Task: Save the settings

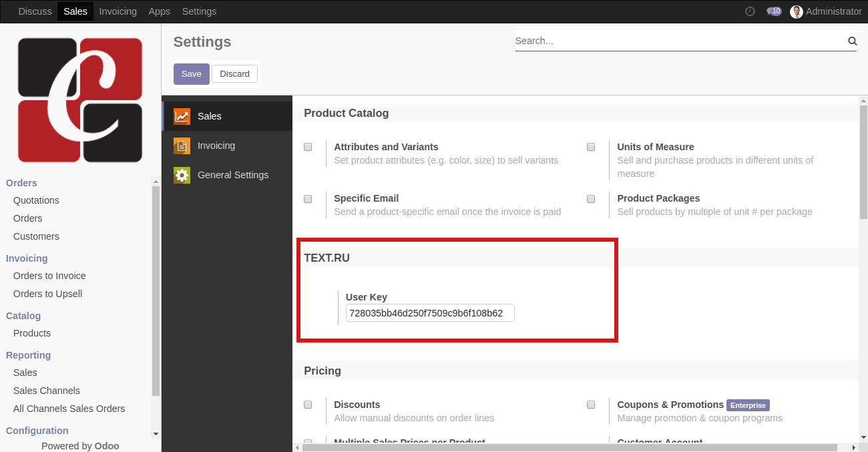Action: [x=192, y=74]
